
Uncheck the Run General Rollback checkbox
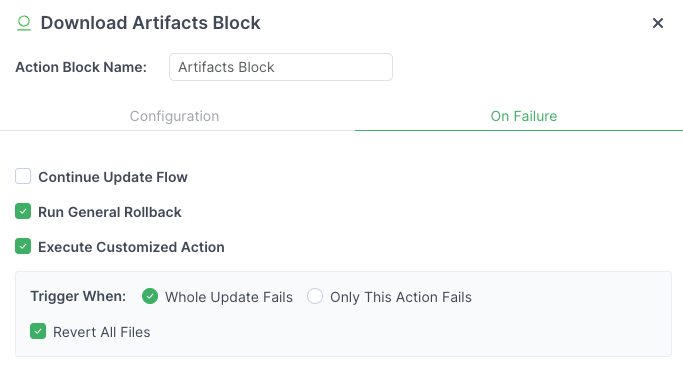coord(23,211)
